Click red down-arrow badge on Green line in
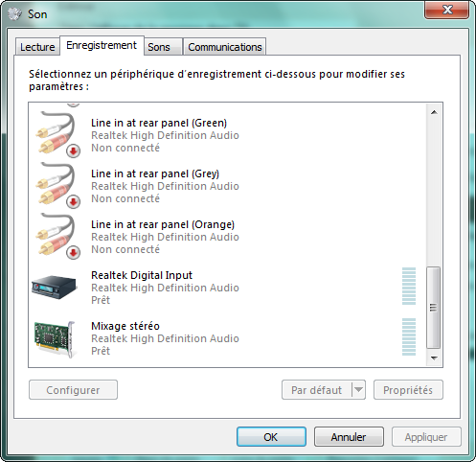Screen dimensions: 476x462 click(73, 151)
